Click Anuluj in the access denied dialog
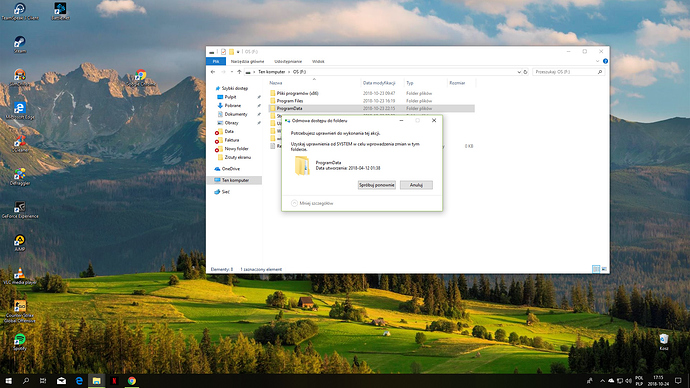Viewport: 690px width, 388px height. click(x=416, y=185)
